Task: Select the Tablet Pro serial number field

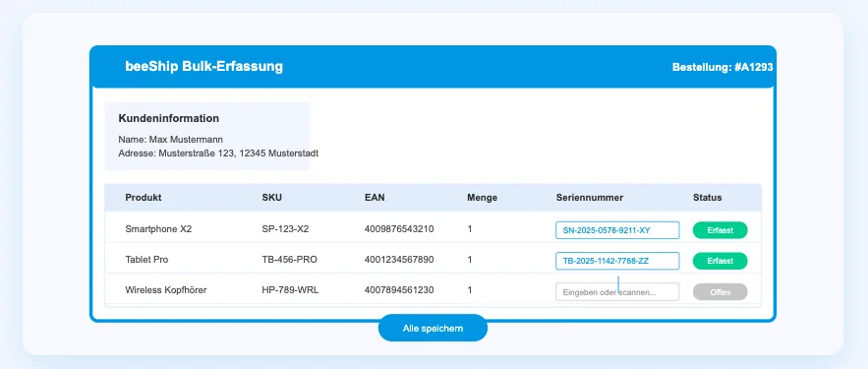Action: (617, 261)
